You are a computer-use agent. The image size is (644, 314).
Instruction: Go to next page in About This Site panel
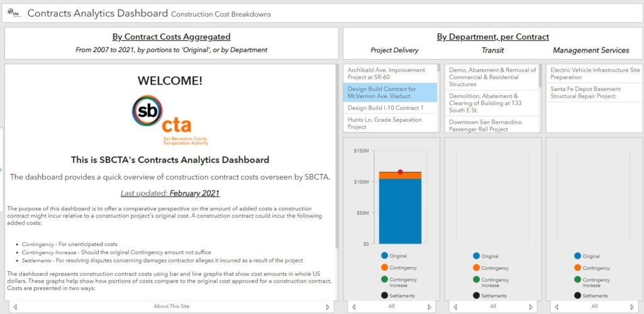point(328,306)
